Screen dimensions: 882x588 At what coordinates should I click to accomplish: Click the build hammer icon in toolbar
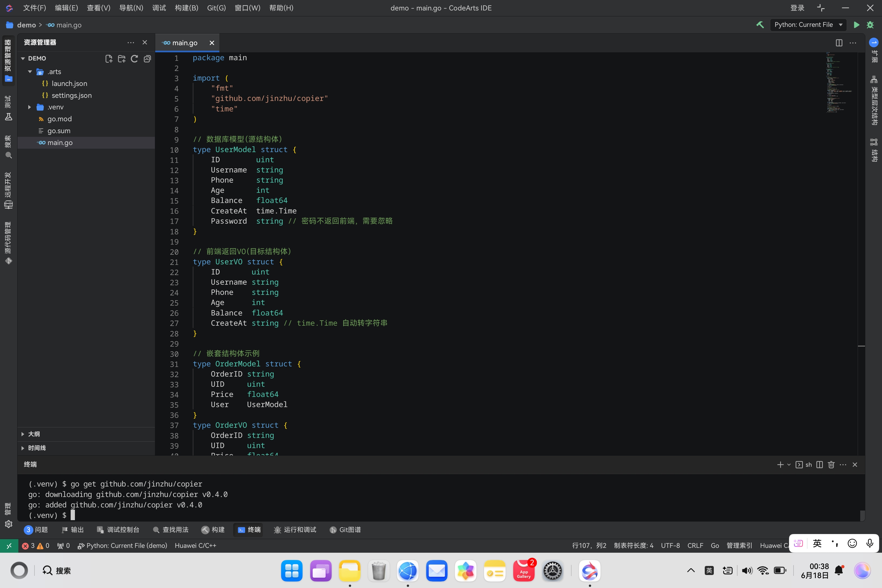(760, 25)
